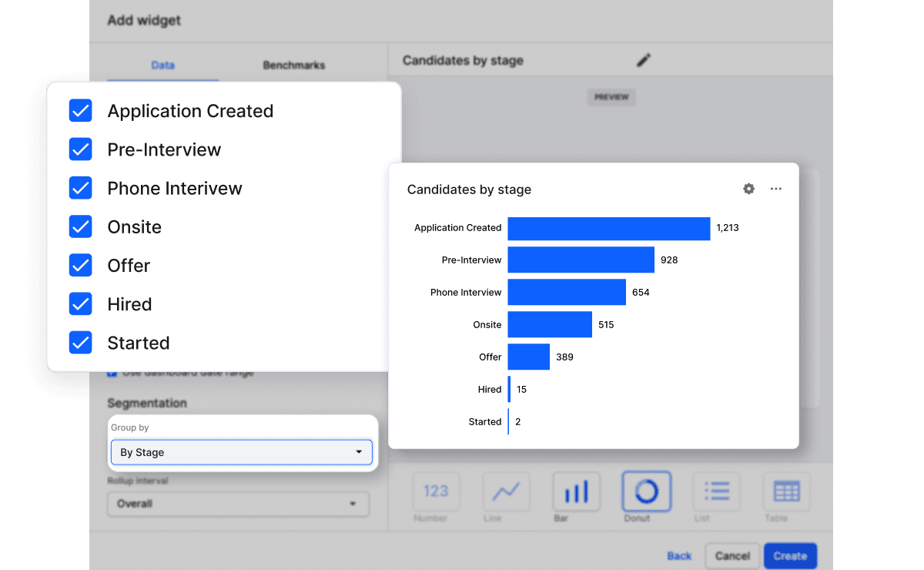Open the three-dot more options menu
The width and height of the screenshot is (924, 570).
coord(775,189)
